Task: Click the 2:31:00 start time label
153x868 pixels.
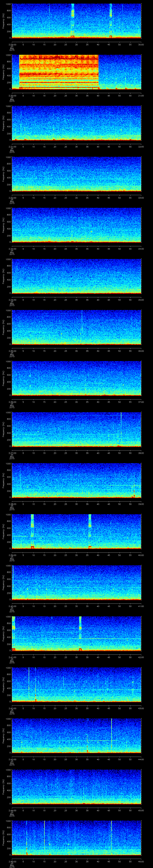Action: click(x=12, y=147)
